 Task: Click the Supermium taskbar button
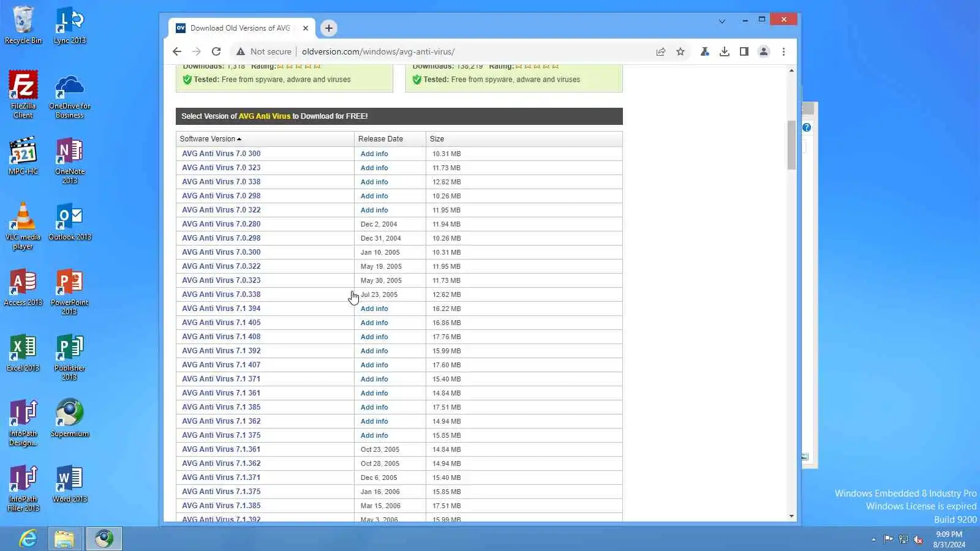[104, 539]
